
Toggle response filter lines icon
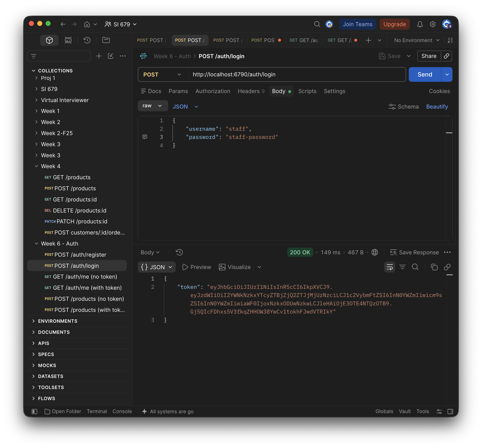pos(403,267)
